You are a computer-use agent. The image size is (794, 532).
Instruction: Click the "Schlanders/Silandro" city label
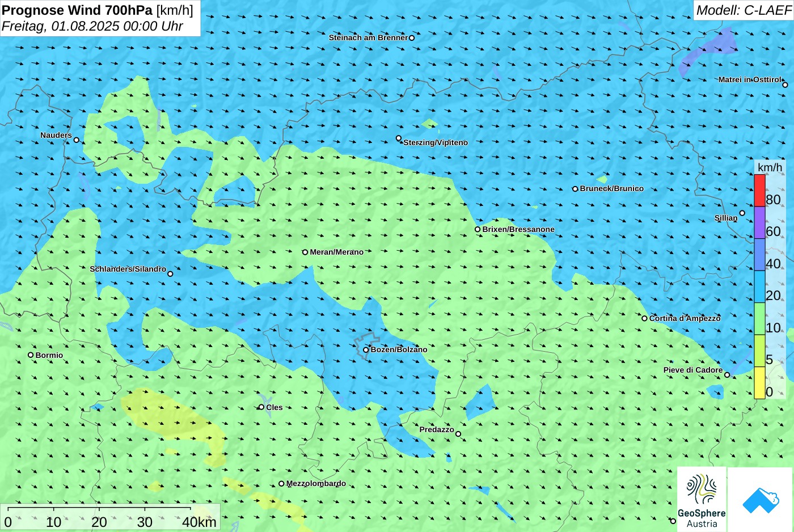pyautogui.click(x=128, y=269)
